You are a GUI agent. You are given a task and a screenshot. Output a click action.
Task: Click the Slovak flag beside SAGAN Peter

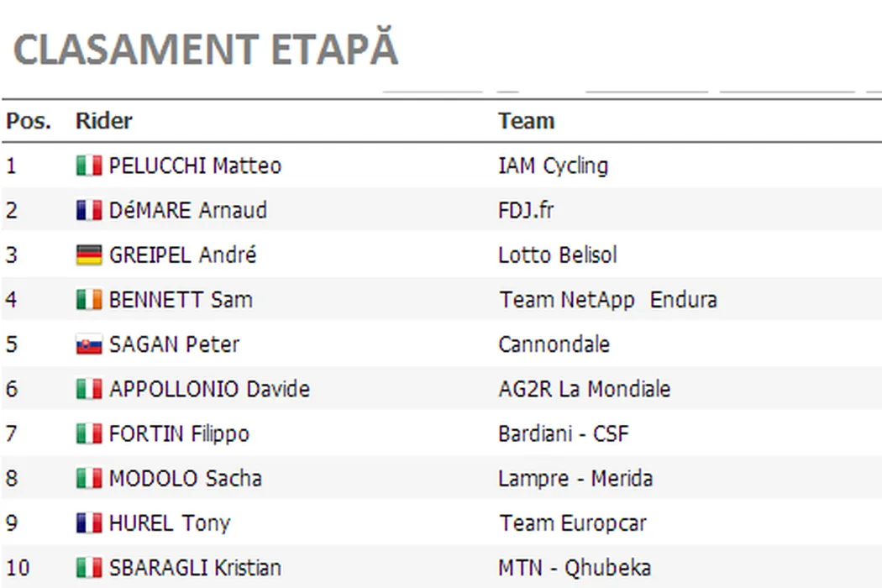pyautogui.click(x=88, y=344)
